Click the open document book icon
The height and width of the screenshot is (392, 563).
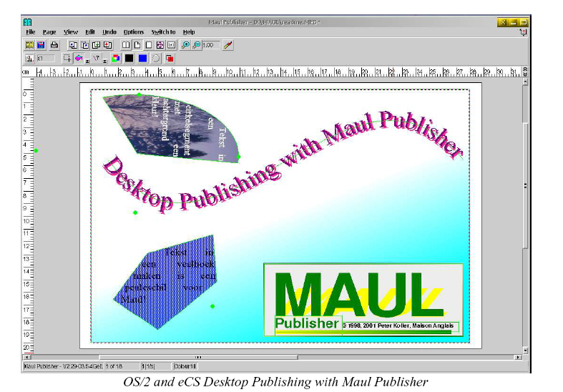(29, 45)
